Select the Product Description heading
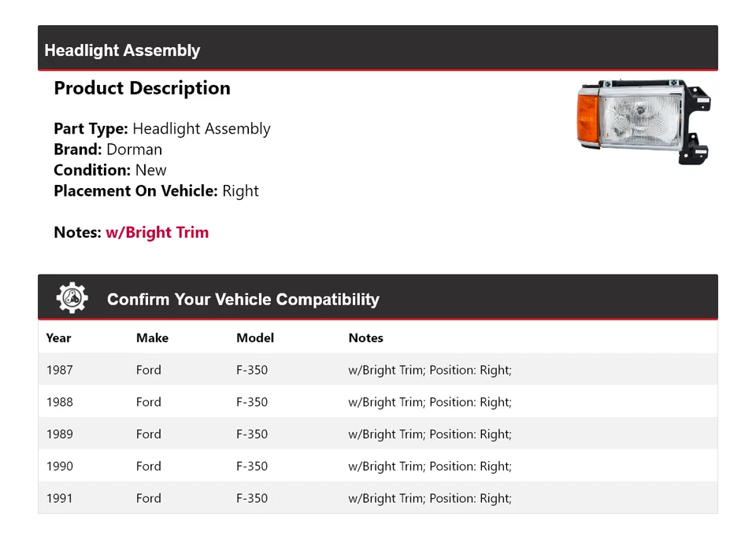Screen dimensions: 756x539 142,88
